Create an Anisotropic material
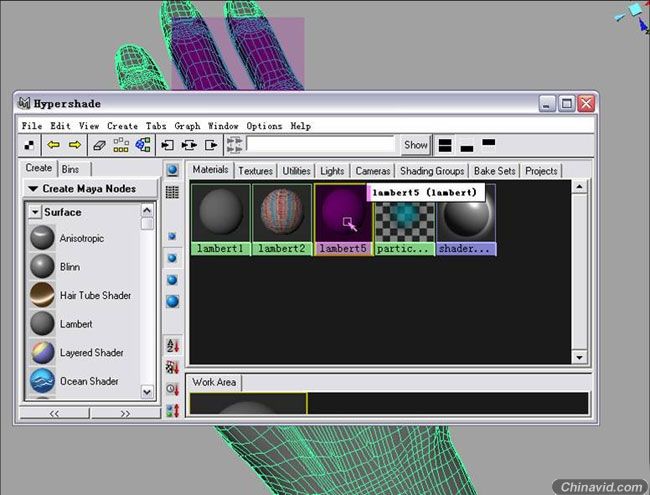 [67, 238]
